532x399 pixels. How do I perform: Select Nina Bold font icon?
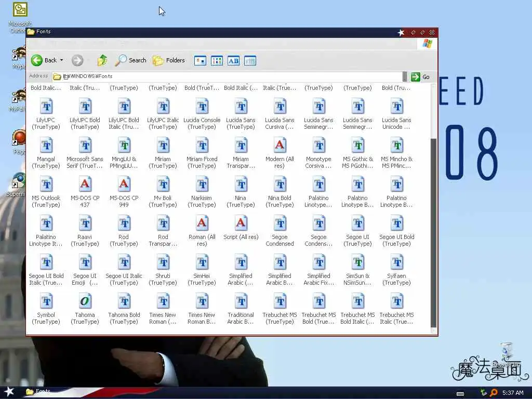[280, 184]
